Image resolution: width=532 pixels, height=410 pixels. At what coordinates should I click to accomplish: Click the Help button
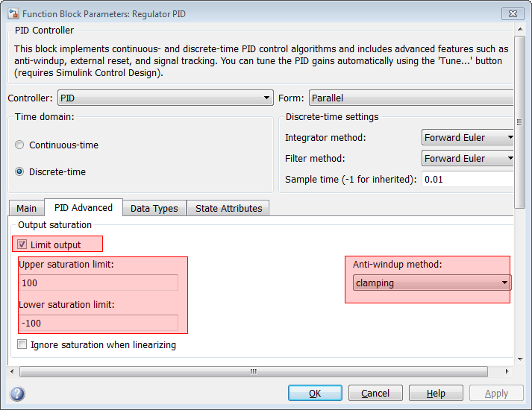pyautogui.click(x=436, y=393)
